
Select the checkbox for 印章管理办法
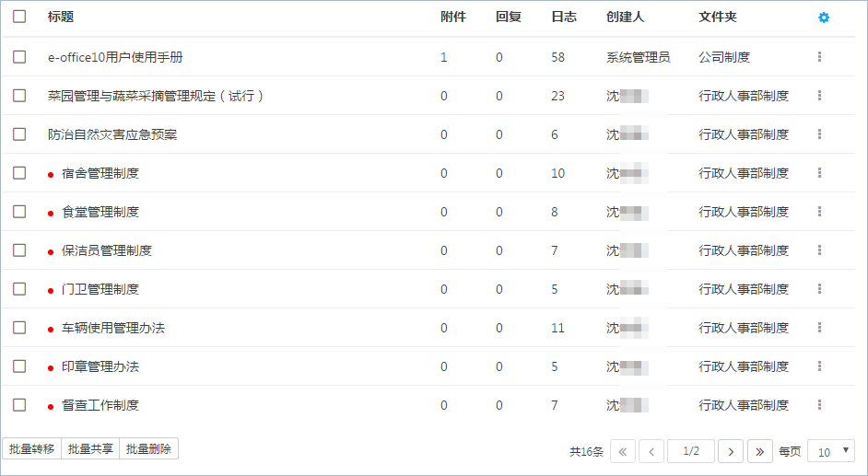[19, 366]
